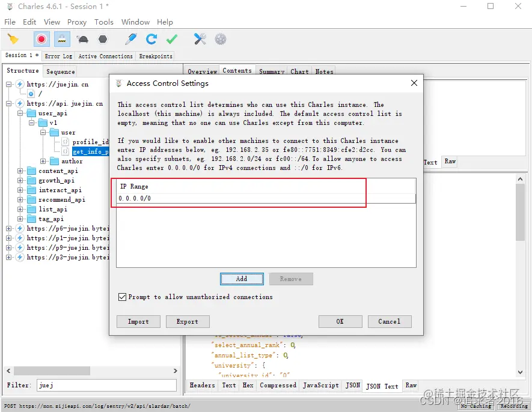Select the Structure tab
The width and height of the screenshot is (532, 412).
tap(23, 70)
